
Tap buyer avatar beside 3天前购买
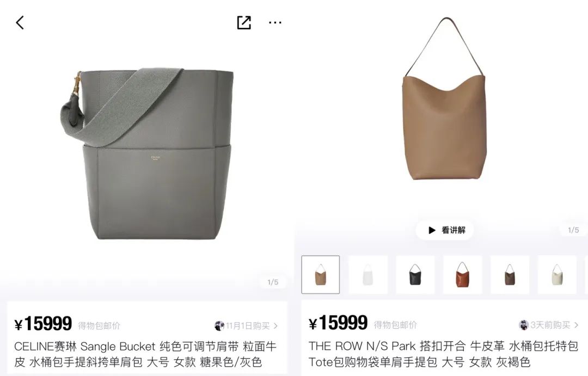[x=524, y=325]
